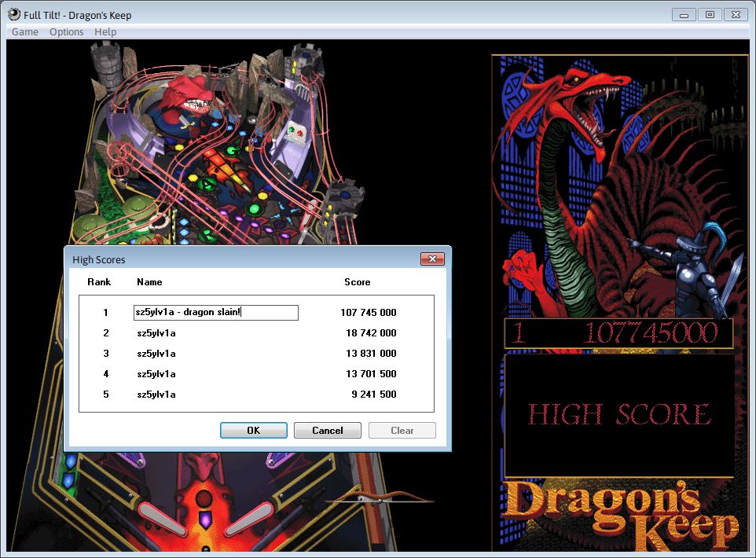The height and width of the screenshot is (558, 756).
Task: Select the rank 2 name sz5ylv1a
Action: (x=156, y=333)
